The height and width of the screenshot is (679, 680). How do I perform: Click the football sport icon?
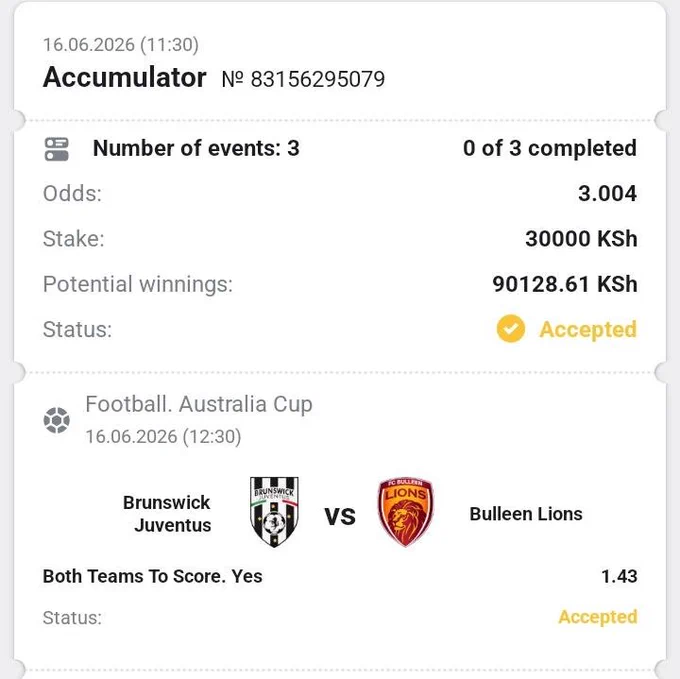click(56, 420)
